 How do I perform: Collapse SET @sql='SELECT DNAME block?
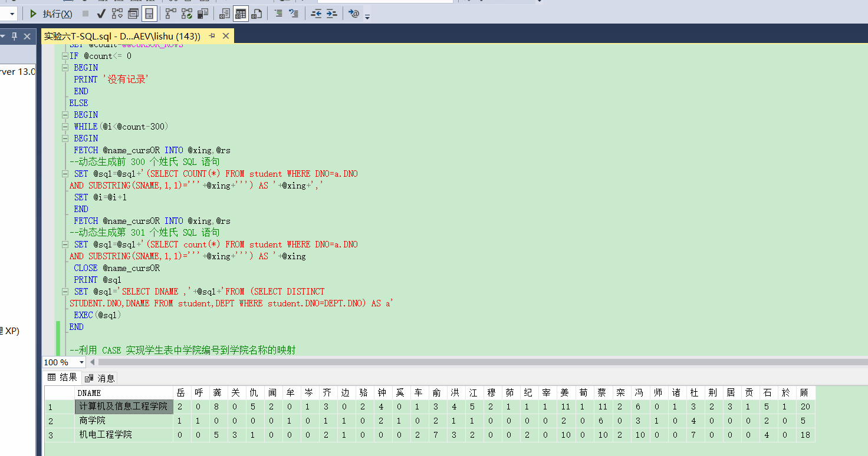coord(65,292)
